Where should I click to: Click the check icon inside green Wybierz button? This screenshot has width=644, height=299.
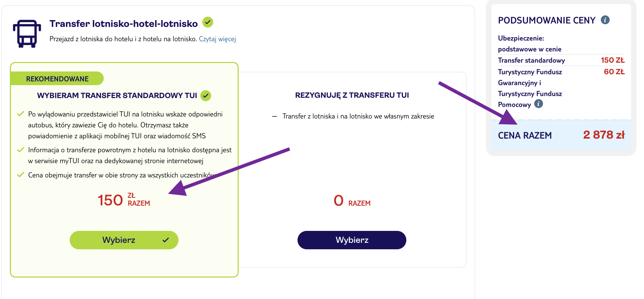(x=166, y=240)
